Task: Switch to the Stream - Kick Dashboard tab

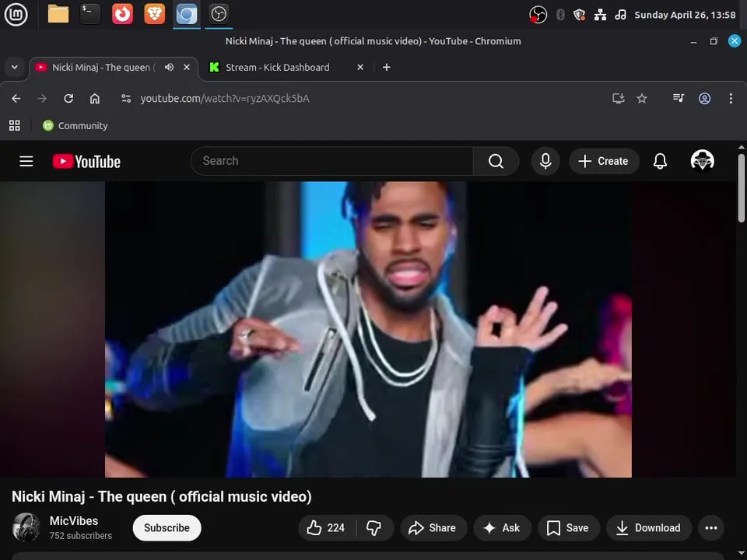Action: (x=277, y=68)
